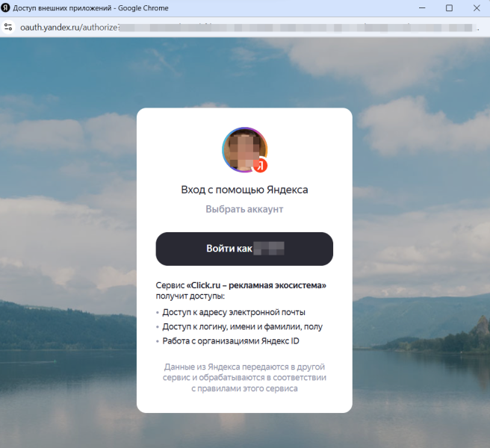Click the 'Данные из Яндекса передаются' disclaimer text

click(x=244, y=377)
